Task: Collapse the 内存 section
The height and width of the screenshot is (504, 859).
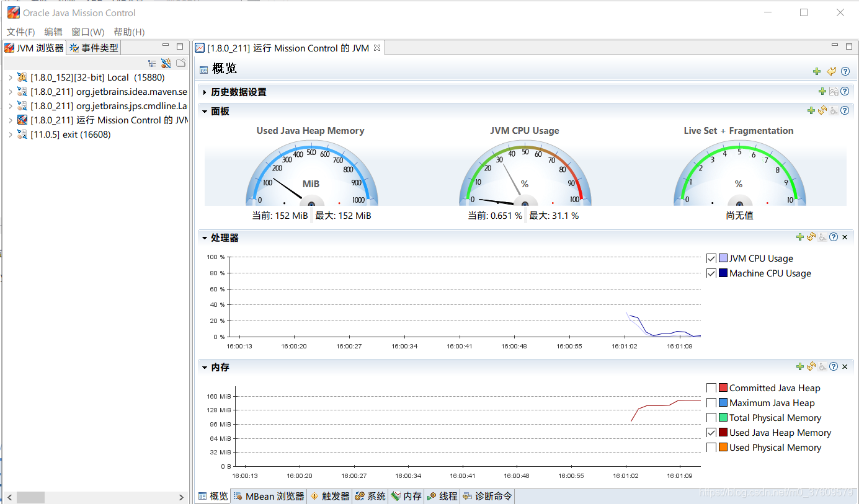Action: click(x=205, y=367)
